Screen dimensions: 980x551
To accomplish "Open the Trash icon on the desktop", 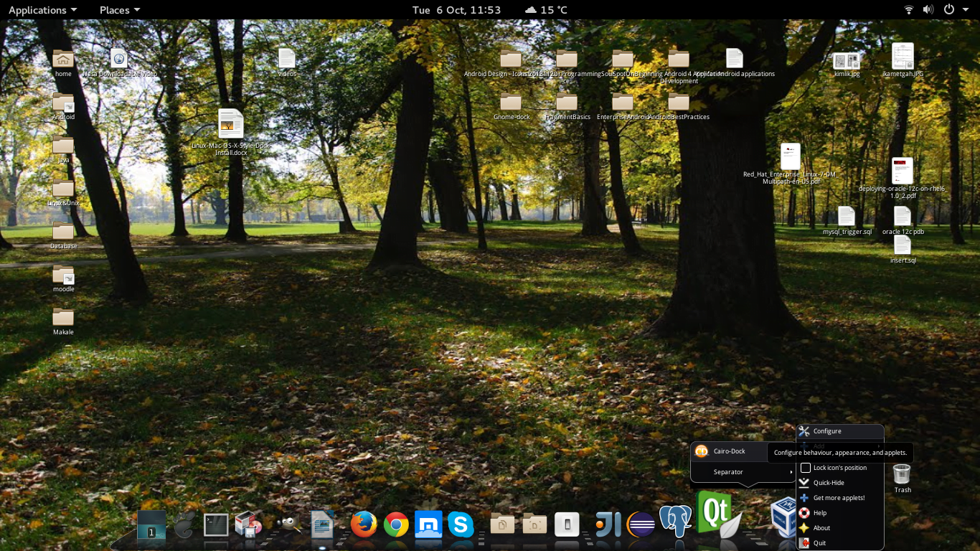I will pos(902,474).
